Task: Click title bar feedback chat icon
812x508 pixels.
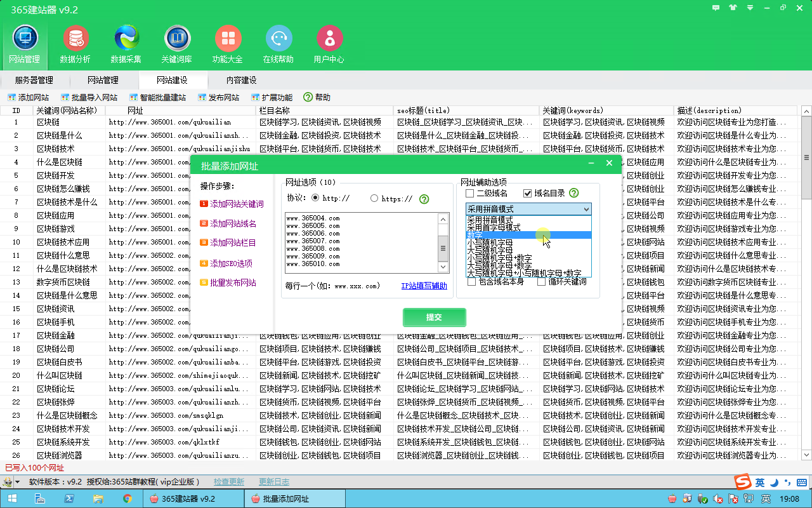Action: 716,8
